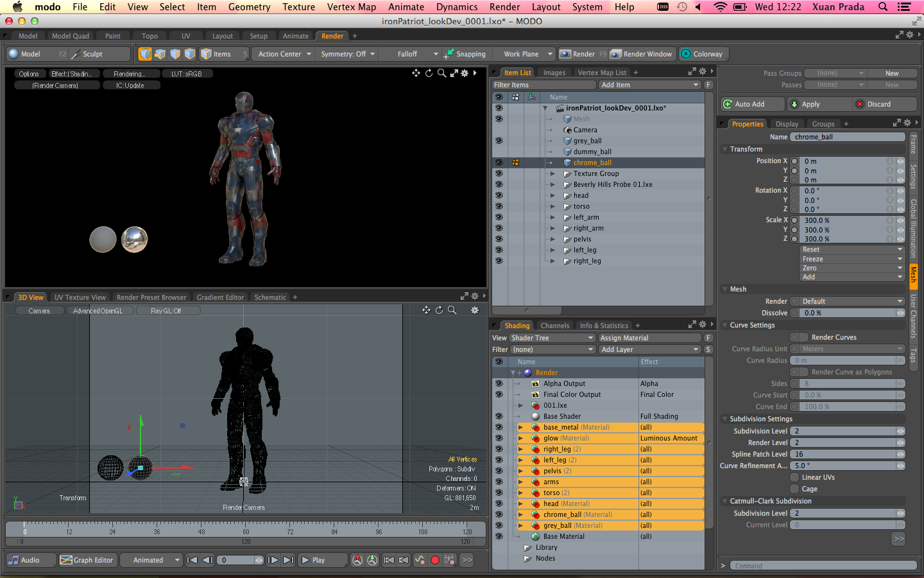Switch to the Images tab
Viewport: 924px width, 578px height.
tap(554, 73)
